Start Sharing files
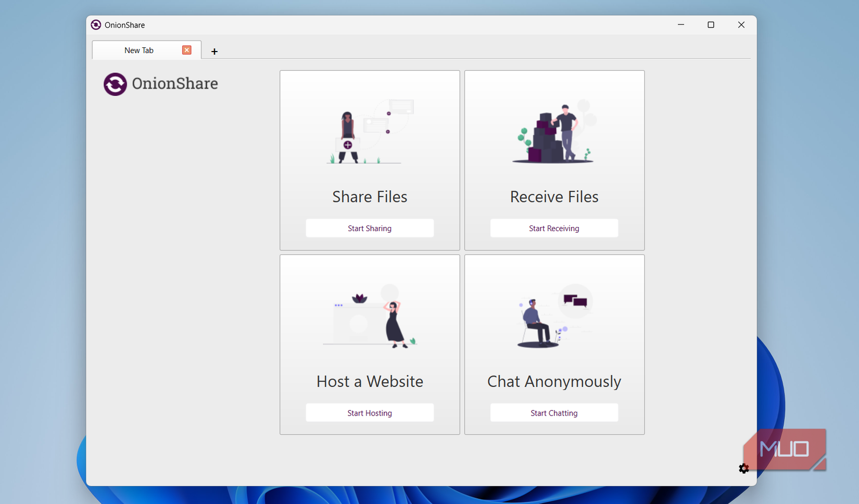The image size is (859, 504). (x=369, y=228)
